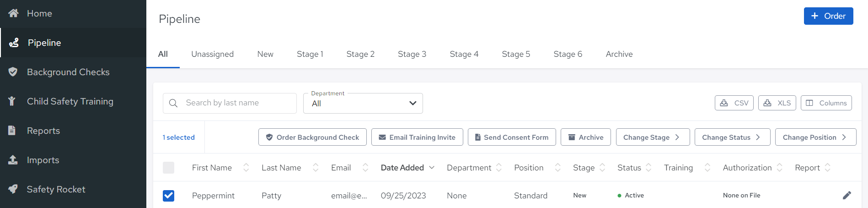868x208 pixels.
Task: Click the pencil edit icon for Peppermint Patty
Action: pos(847,196)
